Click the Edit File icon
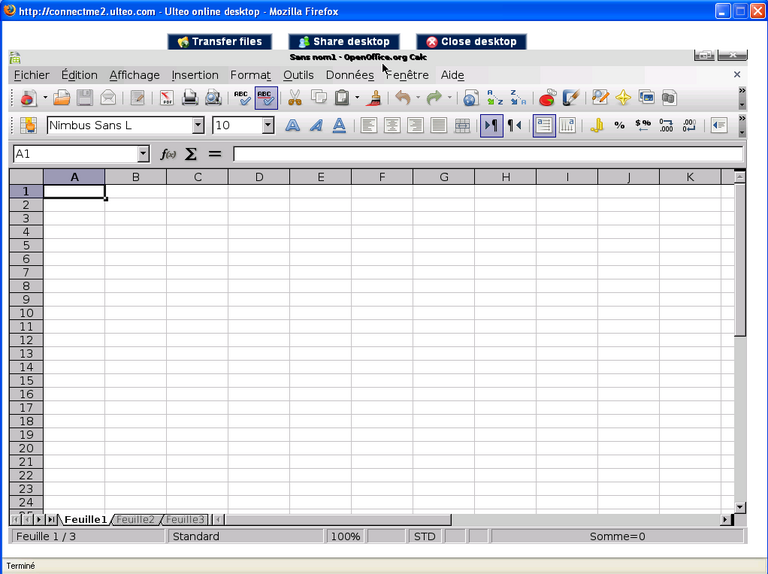The width and height of the screenshot is (768, 574). pyautogui.click(x=137, y=98)
